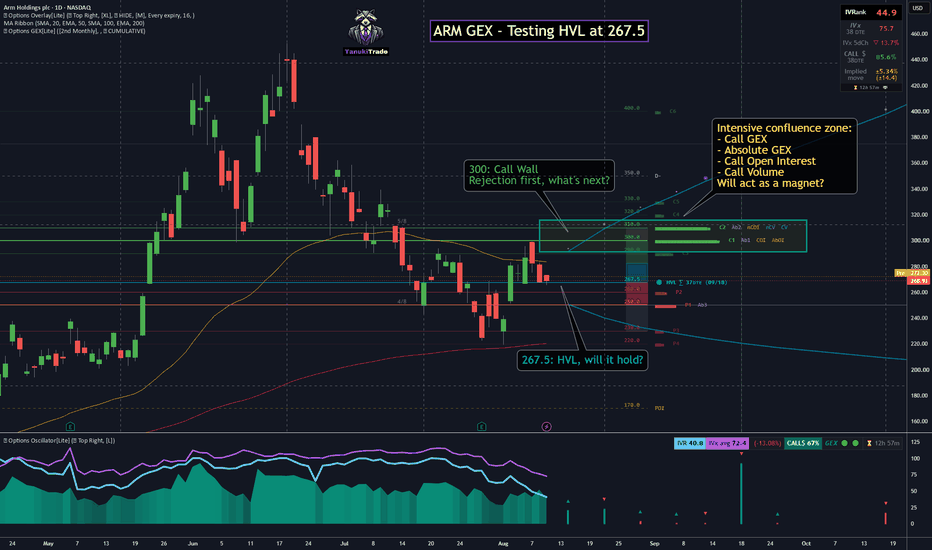Click the IVx avg 72.4 purple badge
The image size is (932, 550).
(728, 443)
